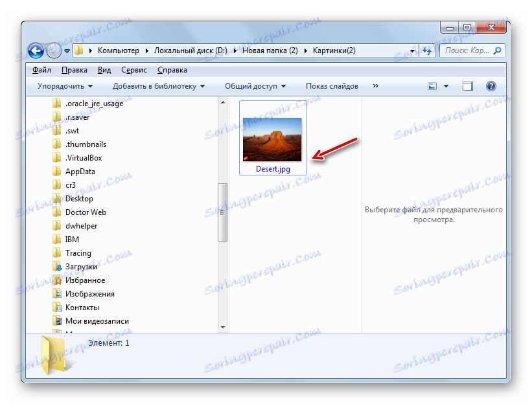Toggle the preview pane icon
The height and width of the screenshot is (404, 532).
coord(467,85)
